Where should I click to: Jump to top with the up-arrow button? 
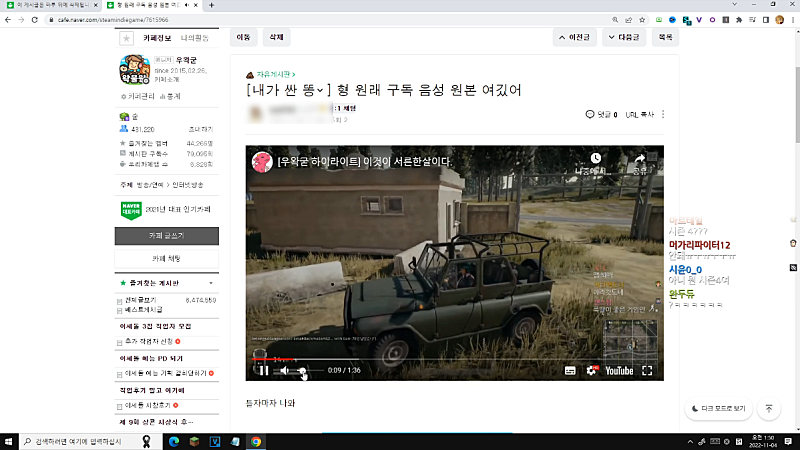(x=769, y=409)
